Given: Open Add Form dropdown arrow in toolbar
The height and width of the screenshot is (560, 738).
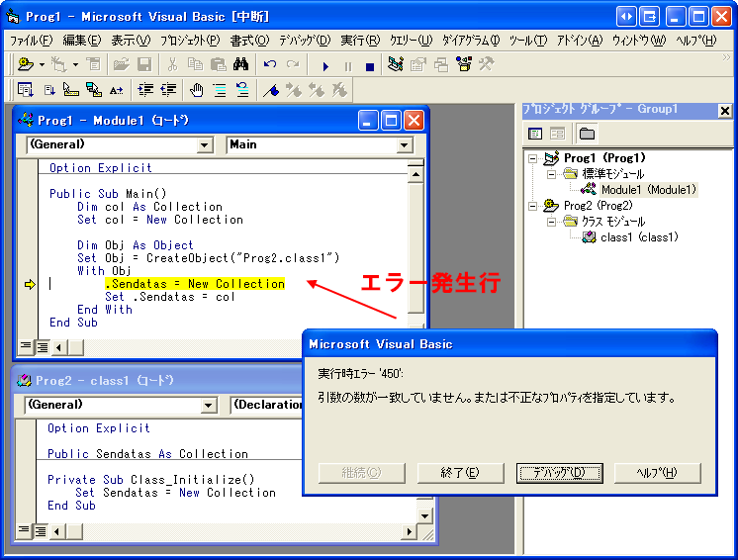Looking at the screenshot, I should click(75, 64).
